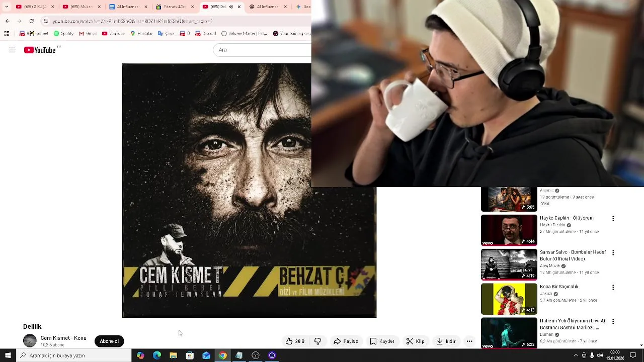The width and height of the screenshot is (644, 362).
Task: Open options menu for Koca Bir Saçmalık
Action: (613, 287)
